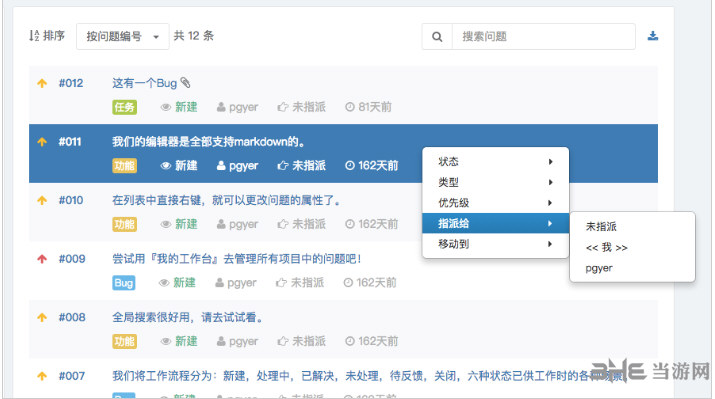
Task: Click the eye status icon on #012
Action: 166,107
